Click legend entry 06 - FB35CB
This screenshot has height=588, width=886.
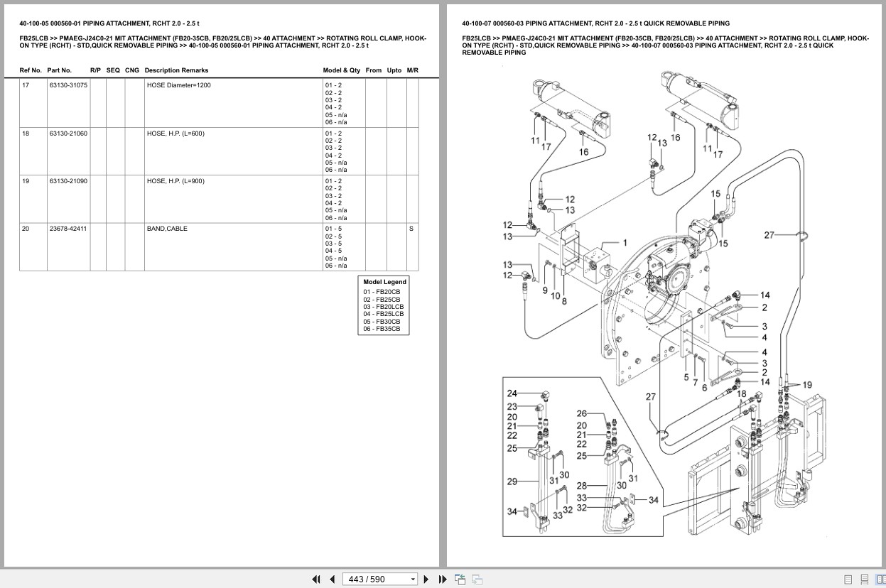382,330
